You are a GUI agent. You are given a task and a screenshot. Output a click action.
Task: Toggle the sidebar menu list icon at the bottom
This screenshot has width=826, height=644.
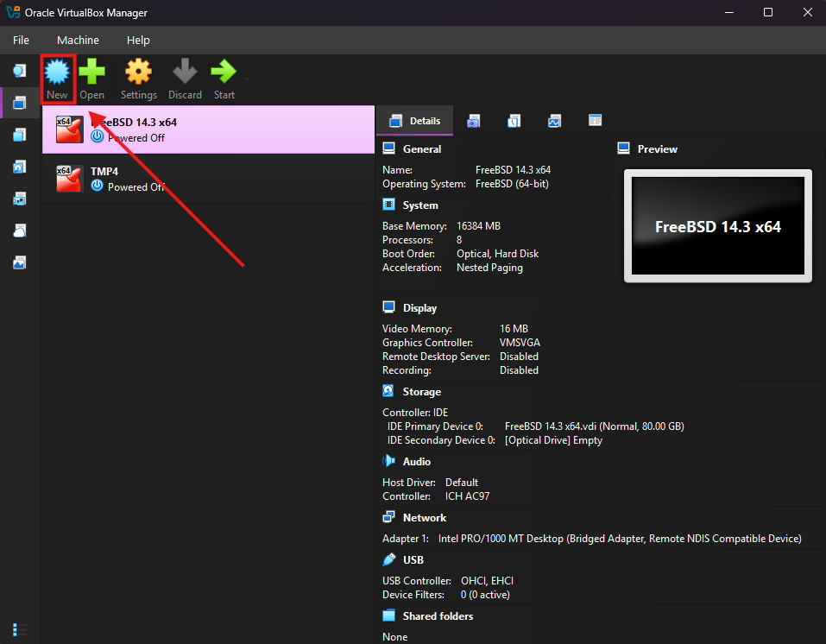(19, 629)
